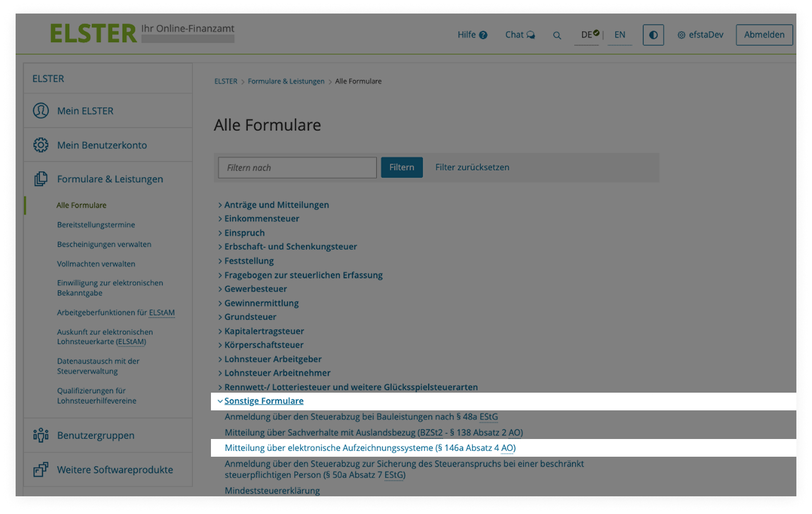Select the Mein ELSTER person icon
This screenshot has height=514, width=812.
41,110
